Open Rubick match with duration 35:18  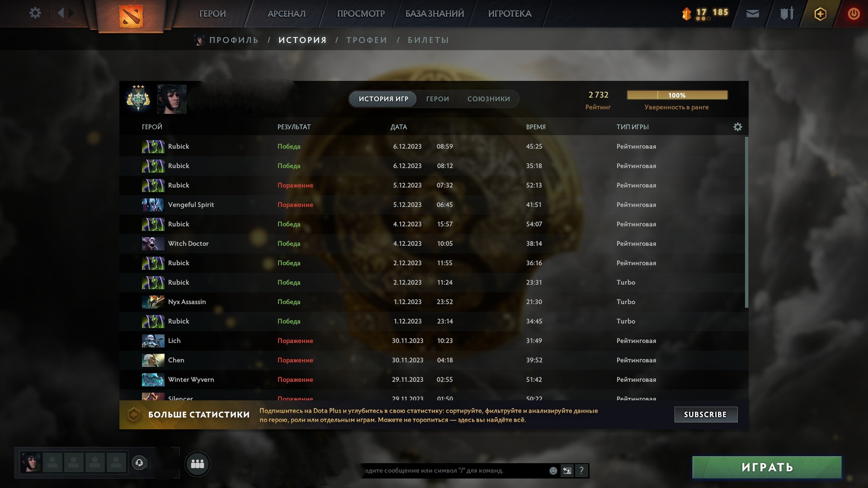tap(432, 166)
